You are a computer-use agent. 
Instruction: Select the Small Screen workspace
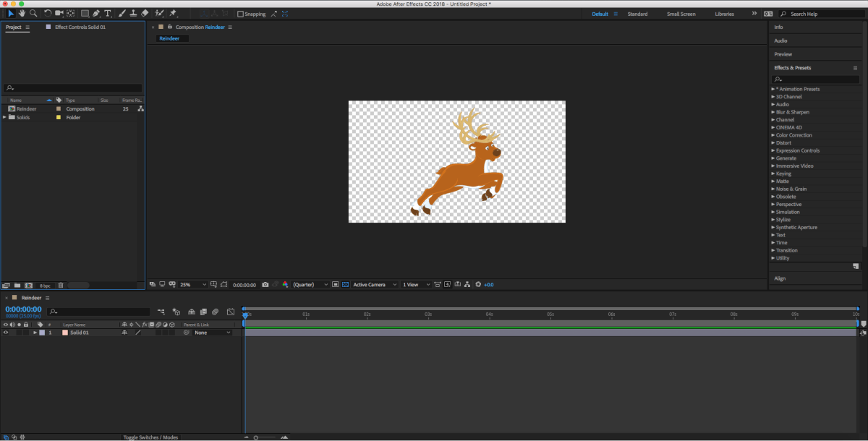(x=681, y=14)
